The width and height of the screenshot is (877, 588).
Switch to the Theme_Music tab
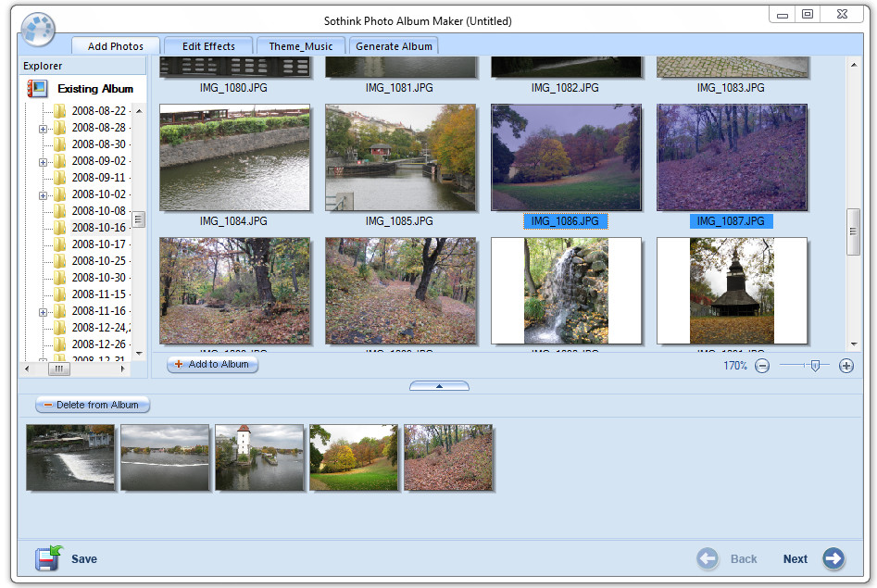click(301, 46)
